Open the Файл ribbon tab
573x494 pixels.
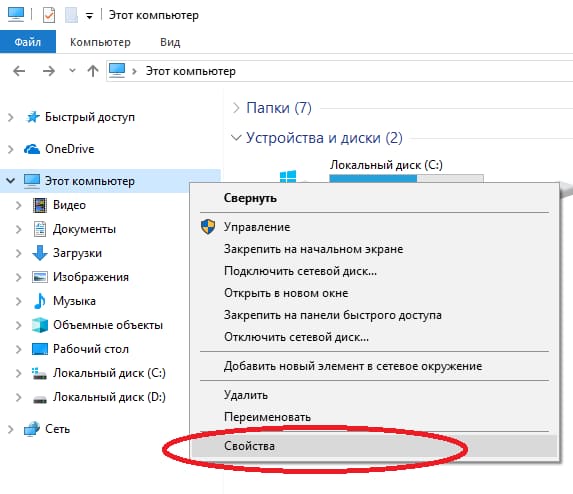pos(28,42)
